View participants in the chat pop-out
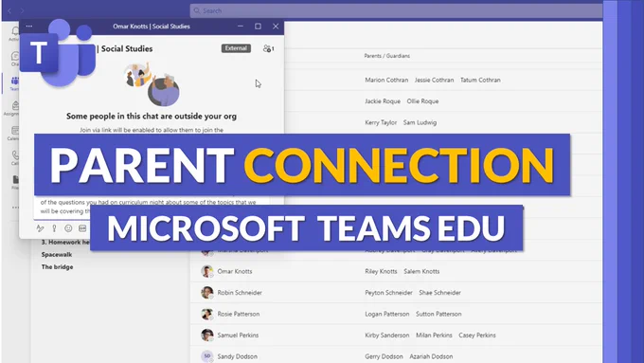 coord(269,48)
